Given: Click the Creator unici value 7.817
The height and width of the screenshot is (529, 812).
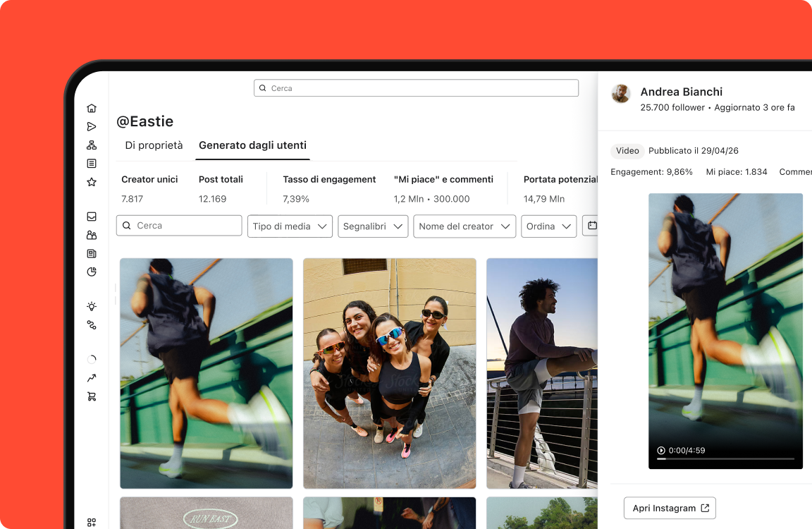Looking at the screenshot, I should 132,199.
